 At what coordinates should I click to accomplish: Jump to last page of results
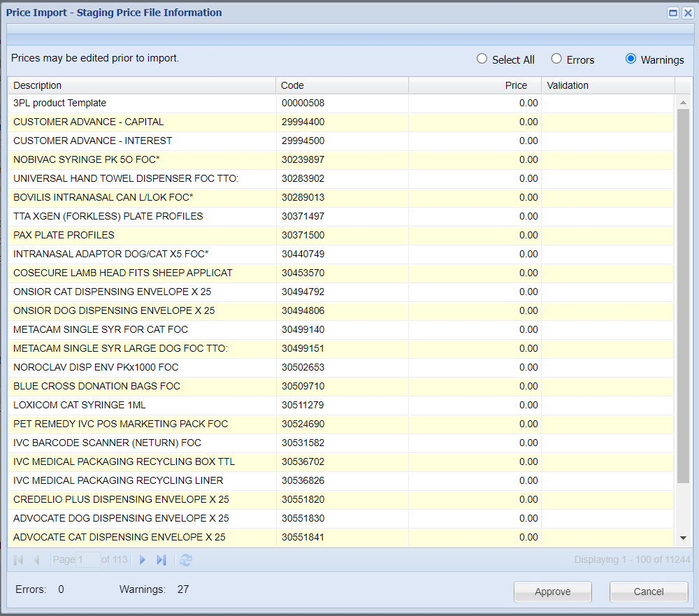coord(161,559)
